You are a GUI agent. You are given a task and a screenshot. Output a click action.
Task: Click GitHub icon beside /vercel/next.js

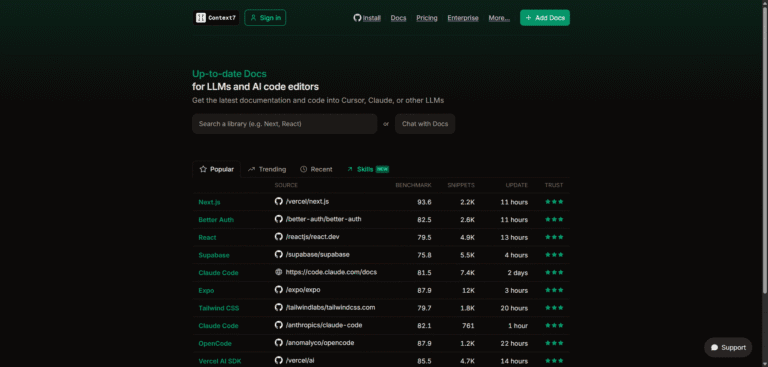[x=279, y=201]
